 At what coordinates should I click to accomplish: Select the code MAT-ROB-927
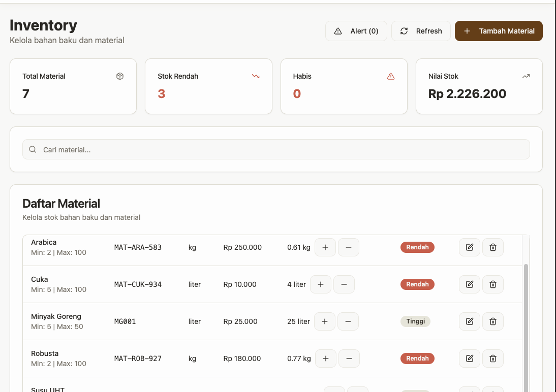[138, 358]
